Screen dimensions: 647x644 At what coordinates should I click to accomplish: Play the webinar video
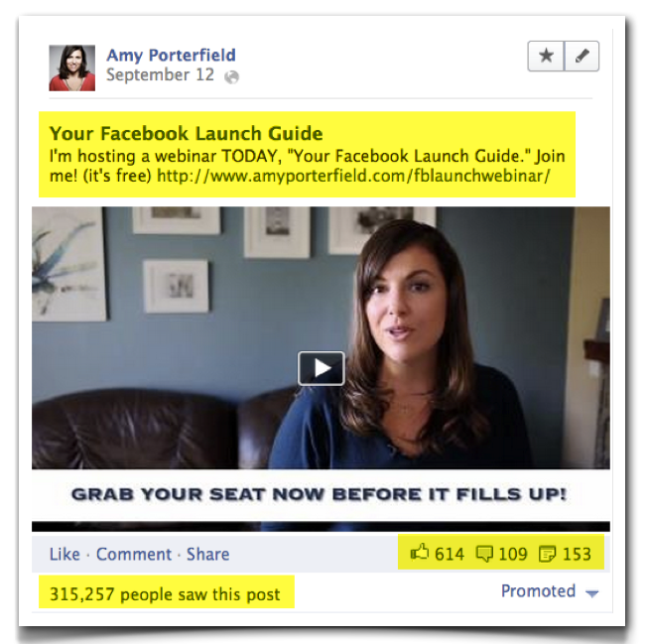(x=322, y=368)
